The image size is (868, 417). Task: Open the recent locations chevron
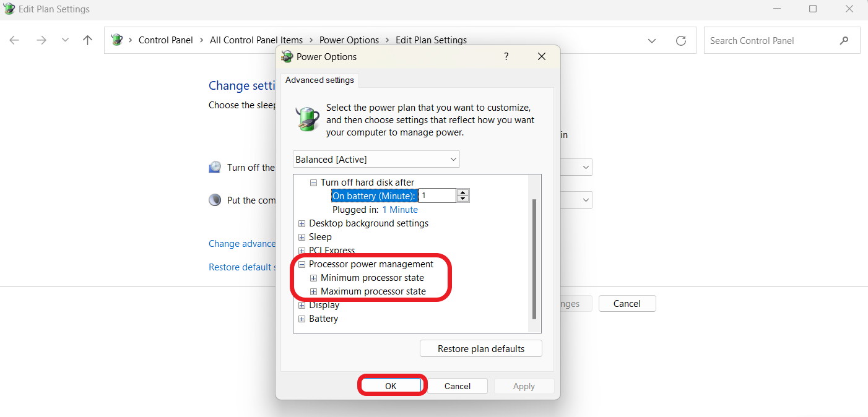65,40
